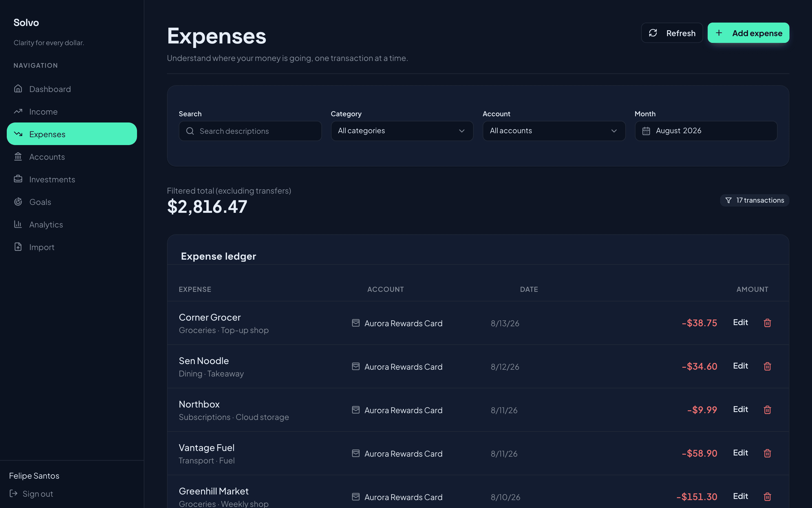Image resolution: width=812 pixels, height=508 pixels.
Task: Click the Add expense button
Action: pyautogui.click(x=748, y=33)
